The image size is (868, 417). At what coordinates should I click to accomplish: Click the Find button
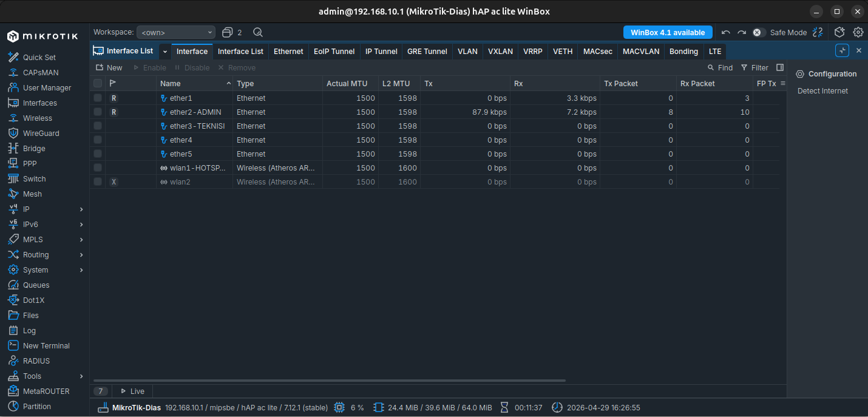(x=721, y=67)
